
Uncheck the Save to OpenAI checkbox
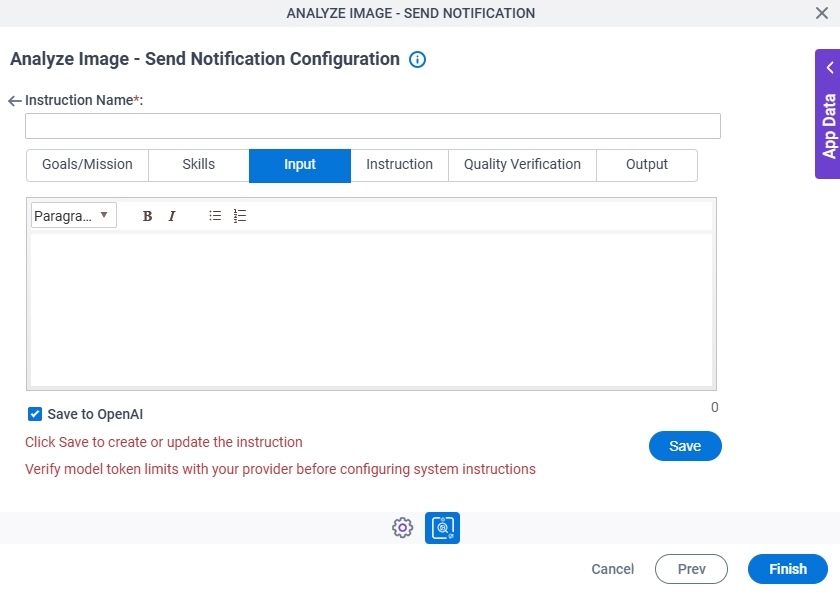(x=35, y=414)
